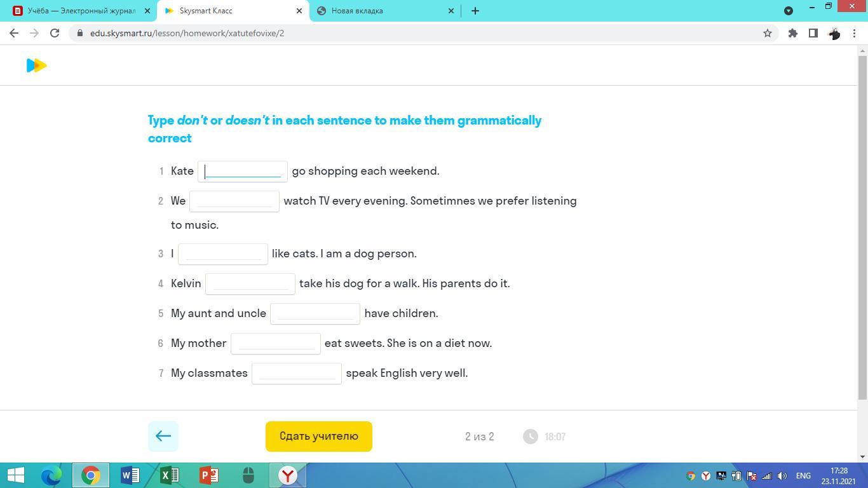Open the display settings tray icon
The height and width of the screenshot is (488, 868).
721,476
